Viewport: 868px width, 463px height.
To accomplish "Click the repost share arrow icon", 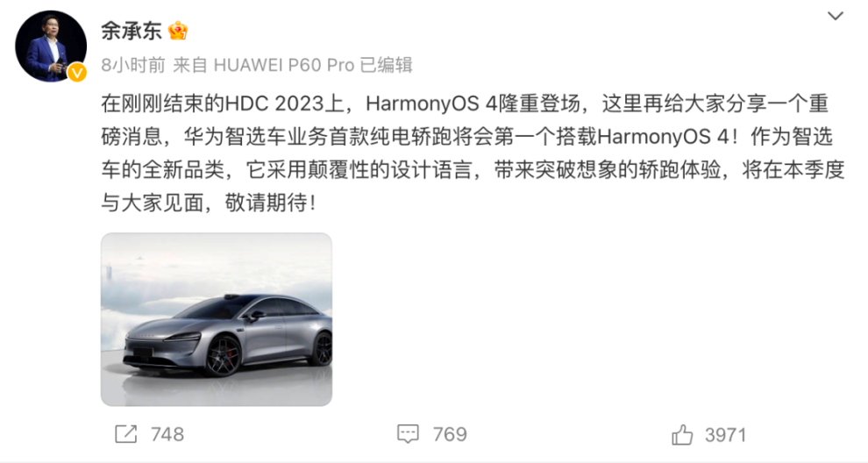I will point(125,434).
